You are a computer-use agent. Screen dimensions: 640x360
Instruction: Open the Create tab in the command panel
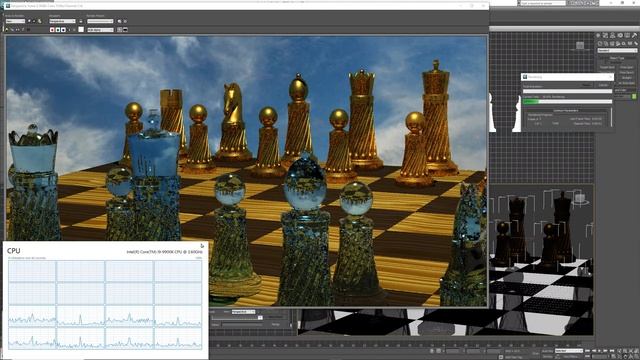[x=598, y=35]
